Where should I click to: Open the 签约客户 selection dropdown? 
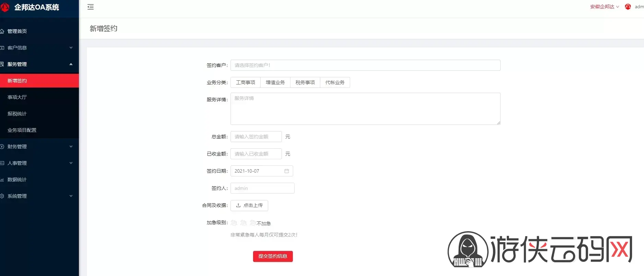(365, 65)
